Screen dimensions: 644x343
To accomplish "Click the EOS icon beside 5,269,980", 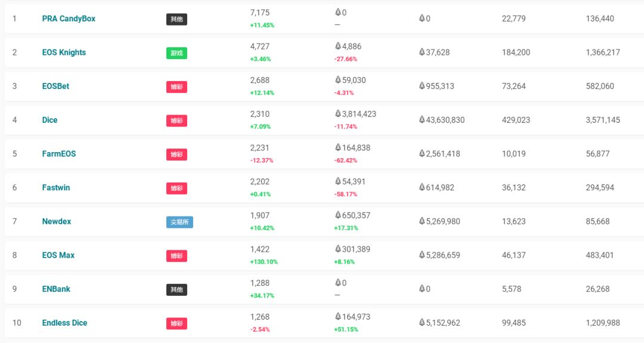I will pos(422,221).
